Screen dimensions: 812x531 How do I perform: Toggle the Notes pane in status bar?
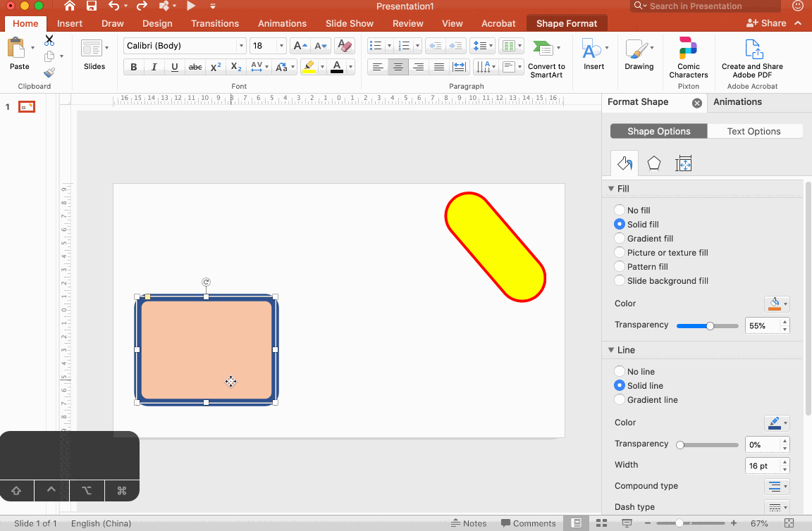(469, 523)
